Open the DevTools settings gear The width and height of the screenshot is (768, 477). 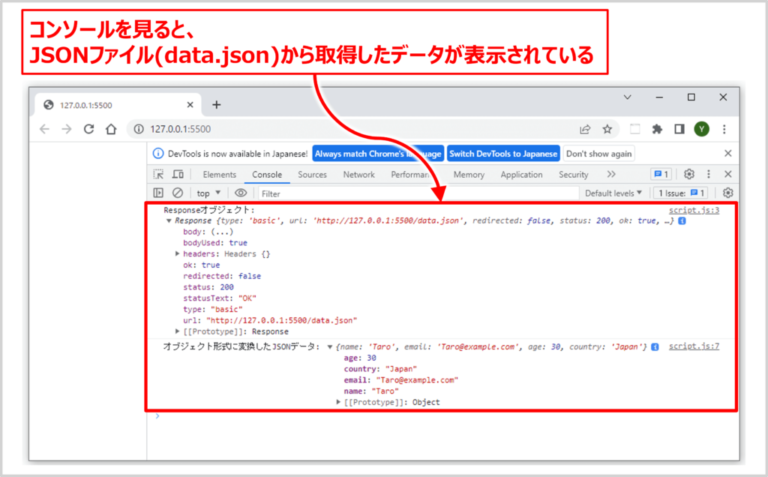click(689, 174)
